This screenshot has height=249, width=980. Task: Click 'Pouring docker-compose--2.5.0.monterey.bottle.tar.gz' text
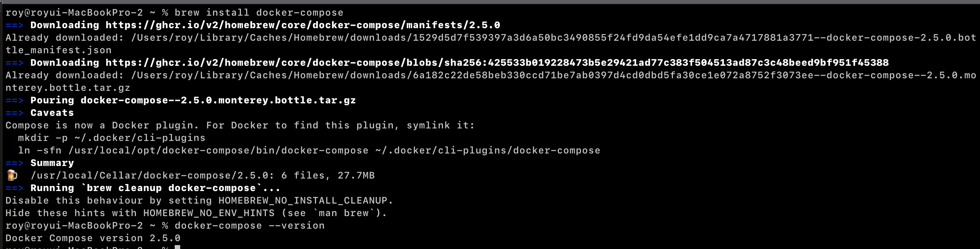coord(193,101)
